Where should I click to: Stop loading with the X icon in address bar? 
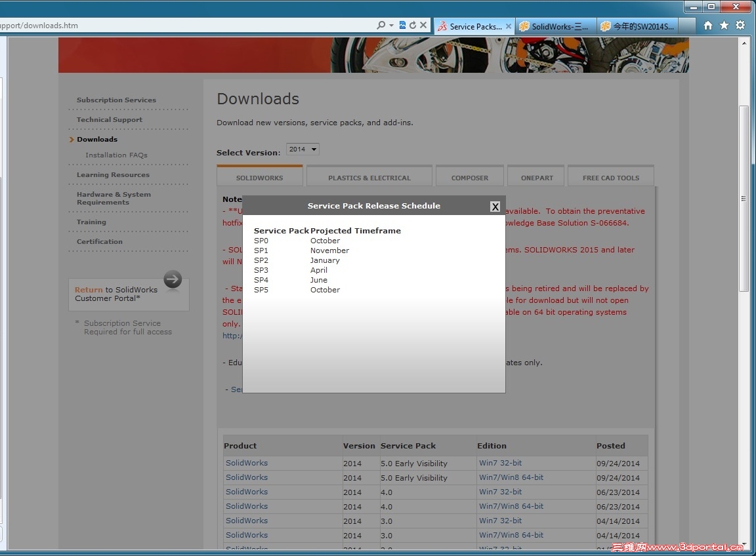(x=423, y=25)
